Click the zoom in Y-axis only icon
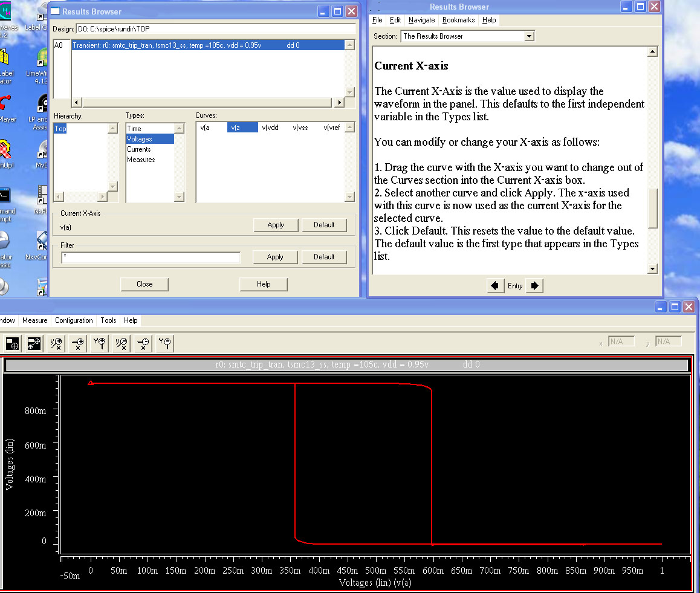The height and width of the screenshot is (593, 700). tap(100, 344)
